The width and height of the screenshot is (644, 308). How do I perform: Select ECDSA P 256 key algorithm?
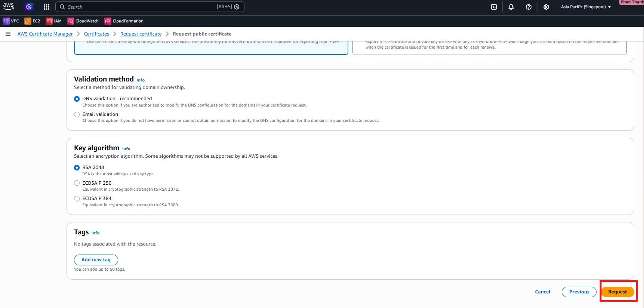[x=77, y=183]
